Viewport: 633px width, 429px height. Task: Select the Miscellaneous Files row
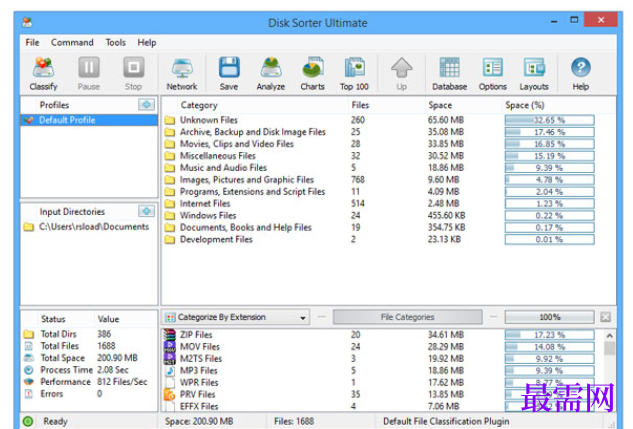[379, 156]
